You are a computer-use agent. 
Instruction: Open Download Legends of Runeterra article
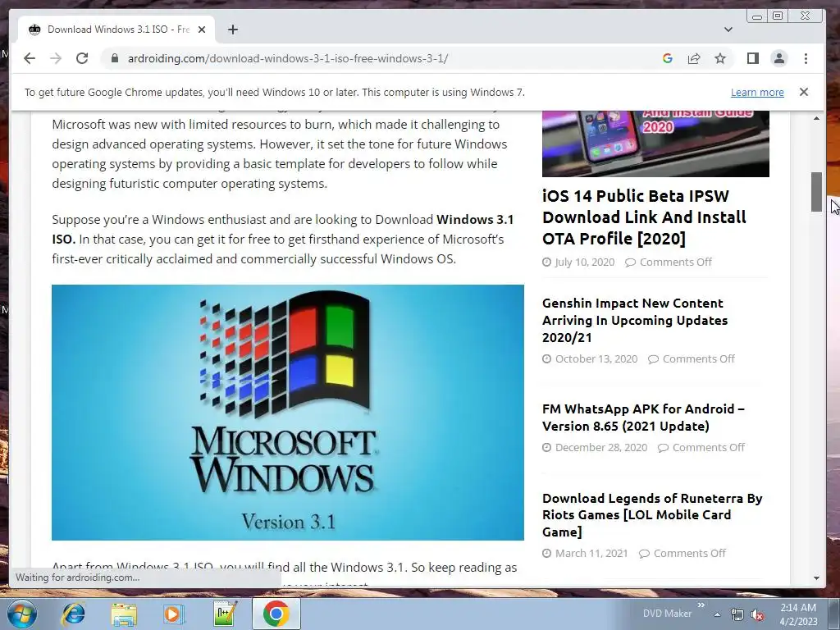coord(652,515)
